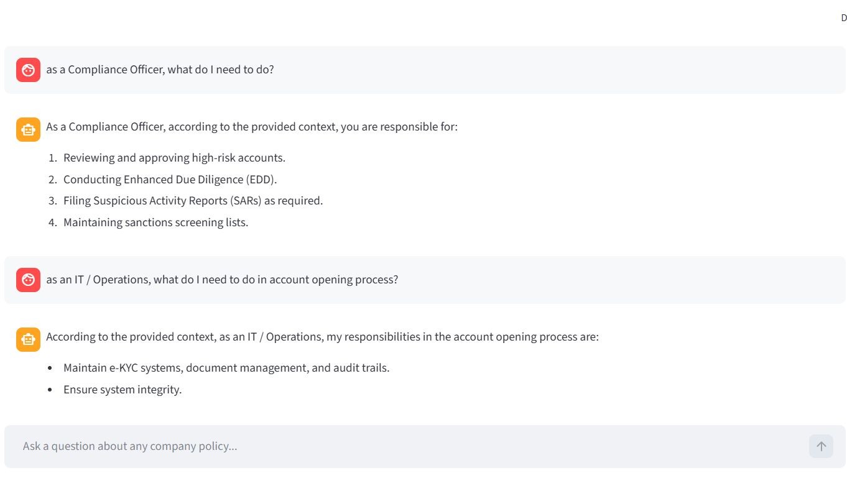Viewport: 847px width, 504px height.
Task: Click inside the 'Ask a question about any company policy' field
Action: [x=249, y=446]
